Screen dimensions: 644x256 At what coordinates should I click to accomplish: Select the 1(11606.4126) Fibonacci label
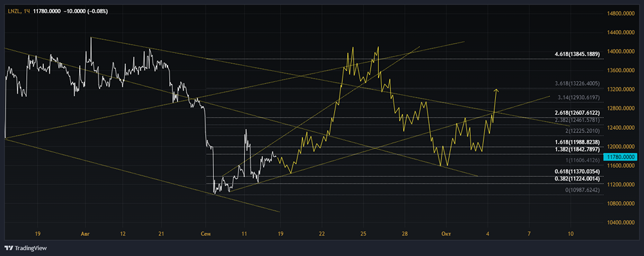(x=583, y=160)
